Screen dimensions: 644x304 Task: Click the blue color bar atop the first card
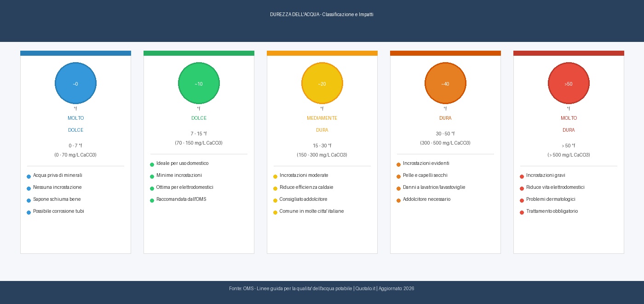(75, 53)
